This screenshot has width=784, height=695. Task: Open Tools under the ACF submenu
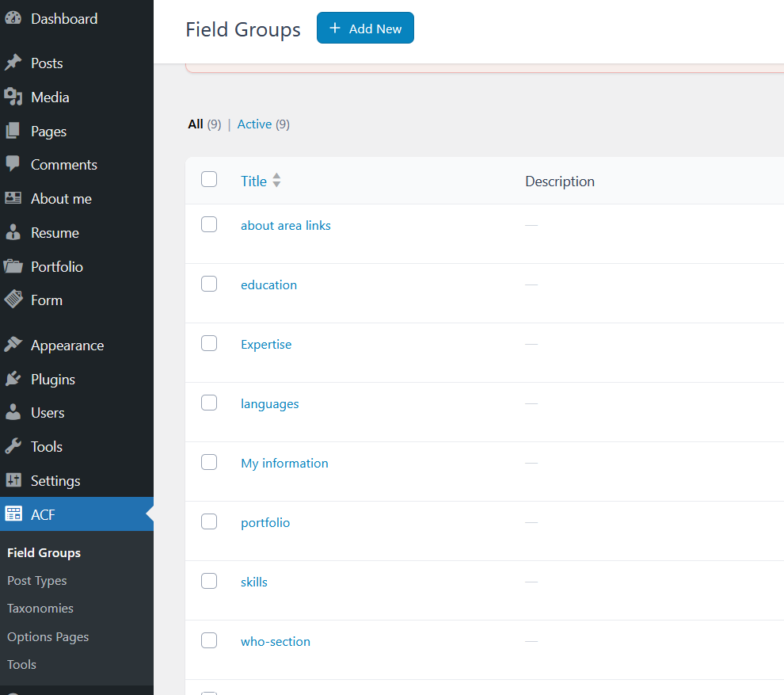(x=21, y=664)
